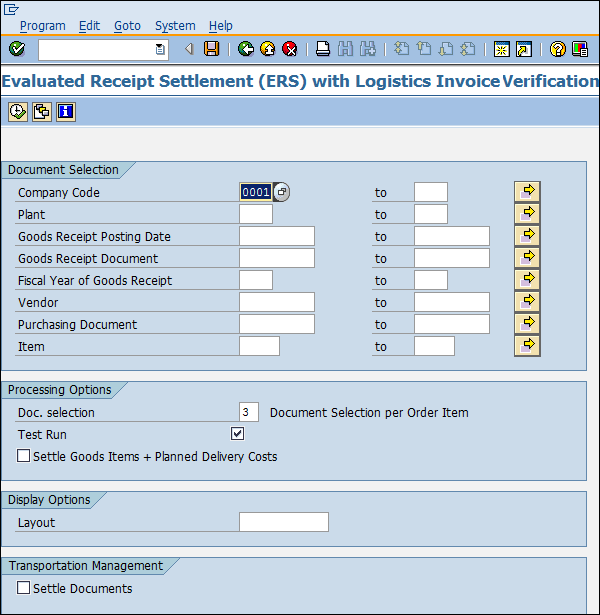Click the Get Variant icon
This screenshot has height=615, width=600.
(x=42, y=112)
